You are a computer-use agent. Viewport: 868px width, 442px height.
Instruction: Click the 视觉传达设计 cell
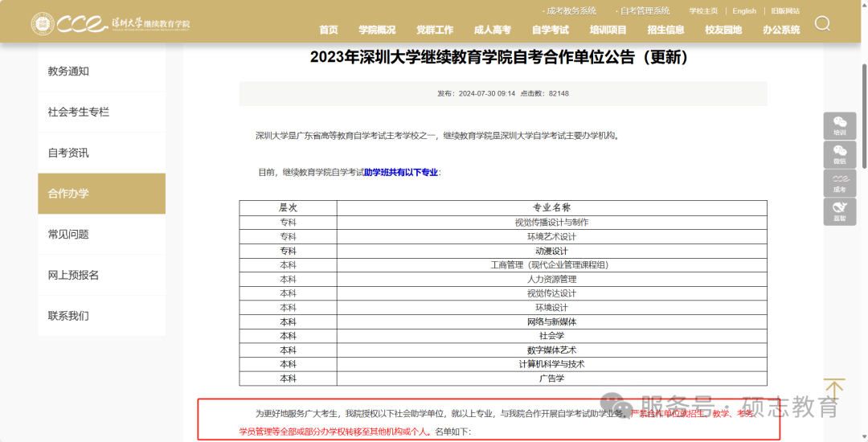click(552, 293)
